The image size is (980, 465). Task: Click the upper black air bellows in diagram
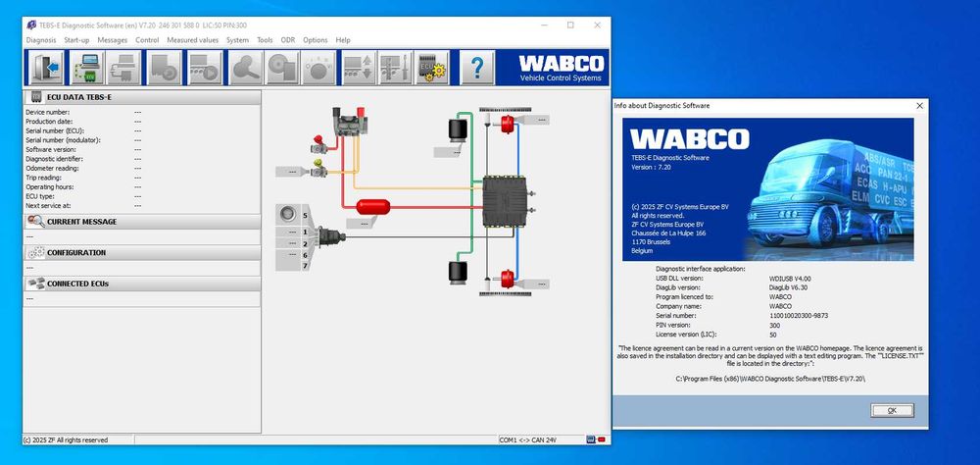[458, 130]
